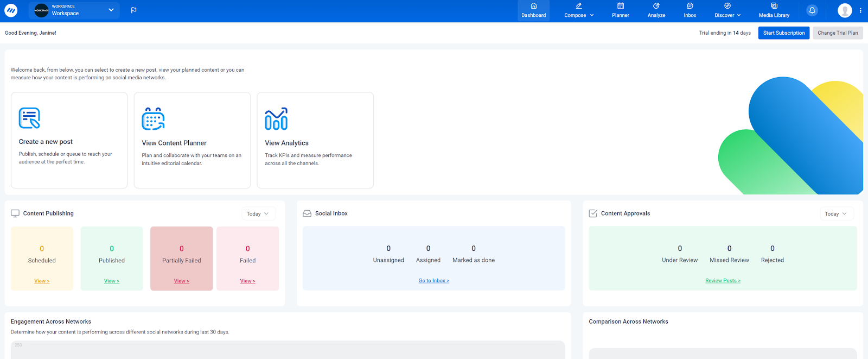
Task: Click the Trial ending in 14 days text
Action: pos(725,33)
